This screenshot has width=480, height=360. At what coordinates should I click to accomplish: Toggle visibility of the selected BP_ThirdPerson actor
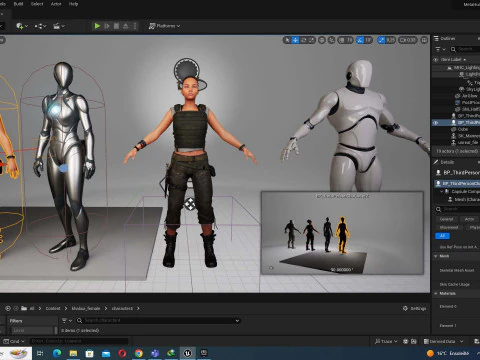point(435,123)
